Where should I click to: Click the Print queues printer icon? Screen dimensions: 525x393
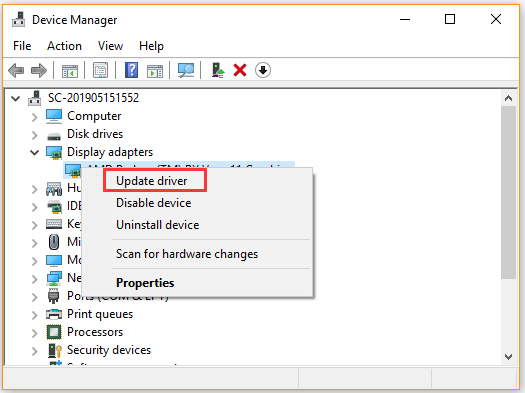[x=54, y=314]
